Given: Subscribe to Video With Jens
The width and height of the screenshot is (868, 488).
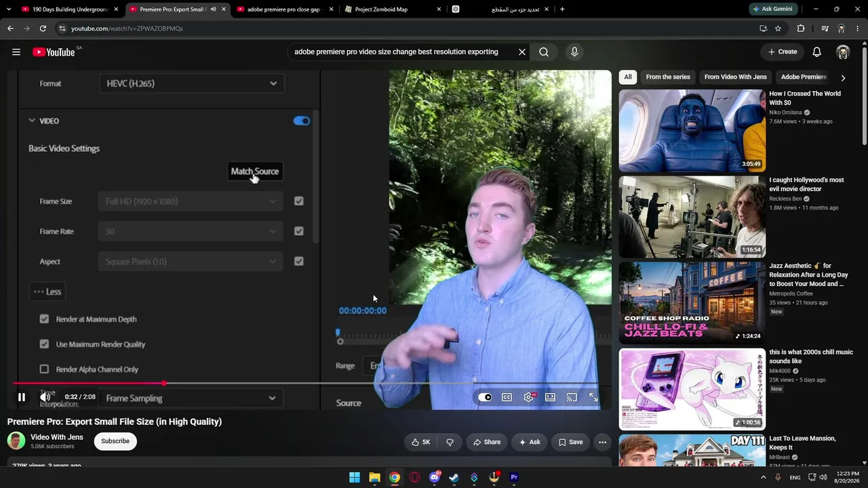Looking at the screenshot, I should [115, 441].
